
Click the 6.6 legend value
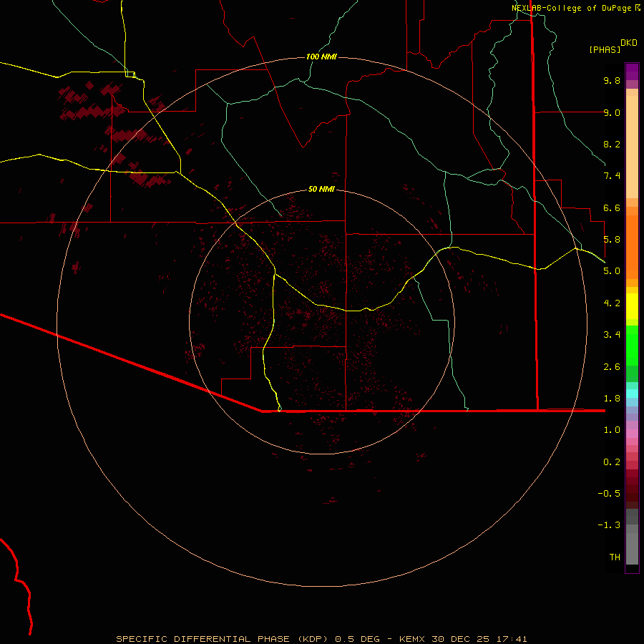612,208
